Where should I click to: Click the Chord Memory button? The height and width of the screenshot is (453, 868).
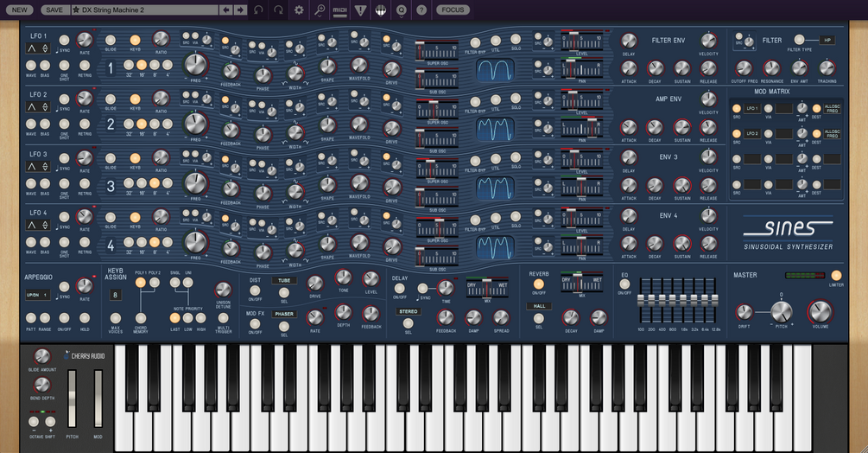coord(141,318)
